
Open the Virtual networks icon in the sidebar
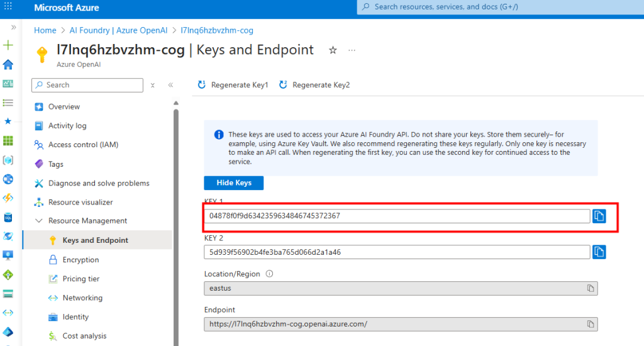pyautogui.click(x=8, y=313)
